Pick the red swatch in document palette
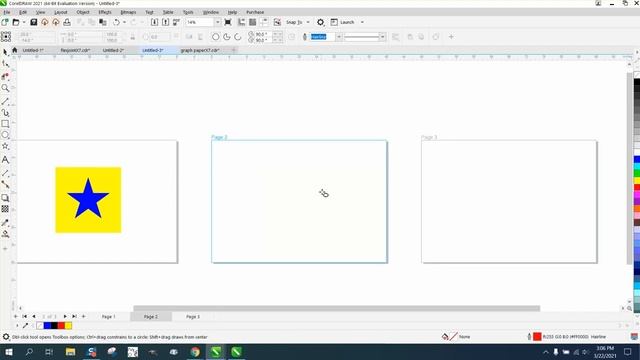 click(x=61, y=326)
